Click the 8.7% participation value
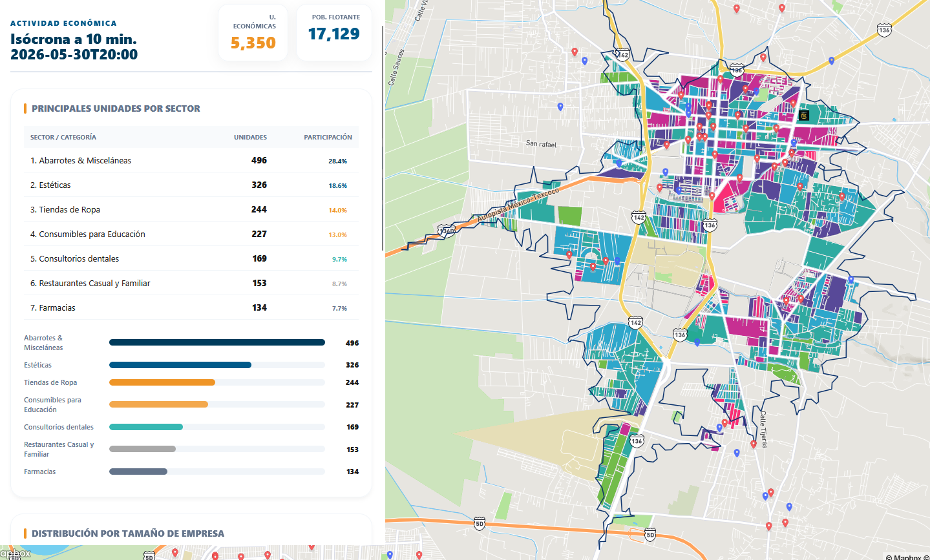Viewport: 930px width, 560px height. [x=339, y=284]
